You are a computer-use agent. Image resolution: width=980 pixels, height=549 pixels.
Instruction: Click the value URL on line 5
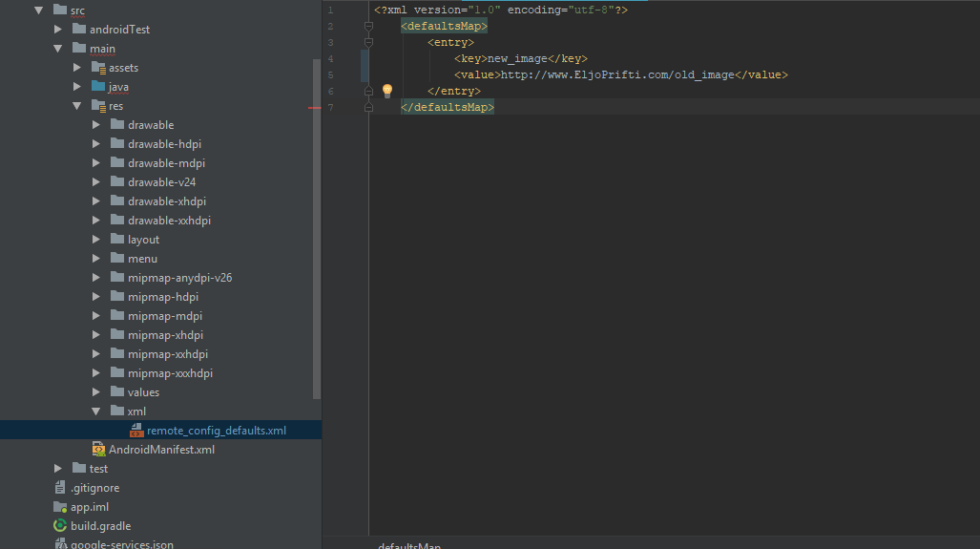(617, 75)
